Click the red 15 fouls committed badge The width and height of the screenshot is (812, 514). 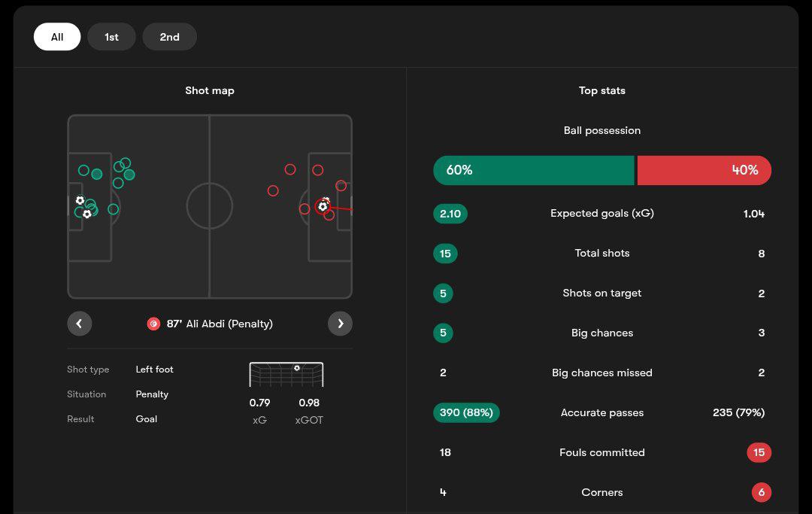tap(759, 452)
